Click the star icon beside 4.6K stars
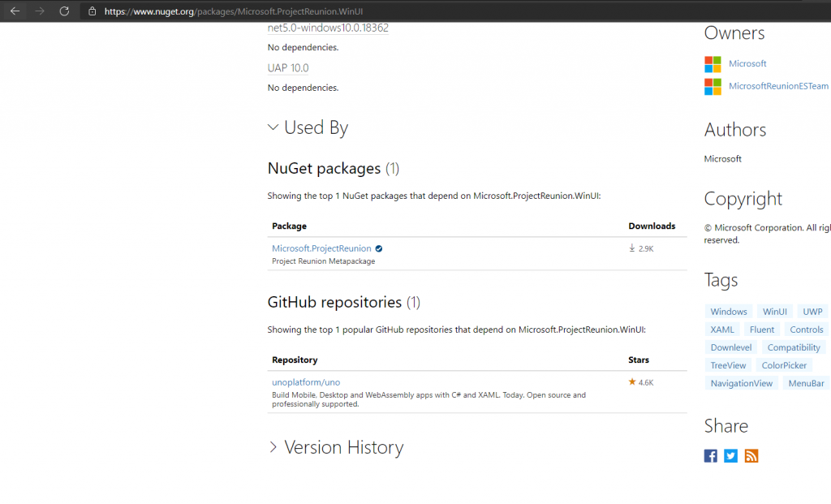831x504 pixels. (631, 381)
